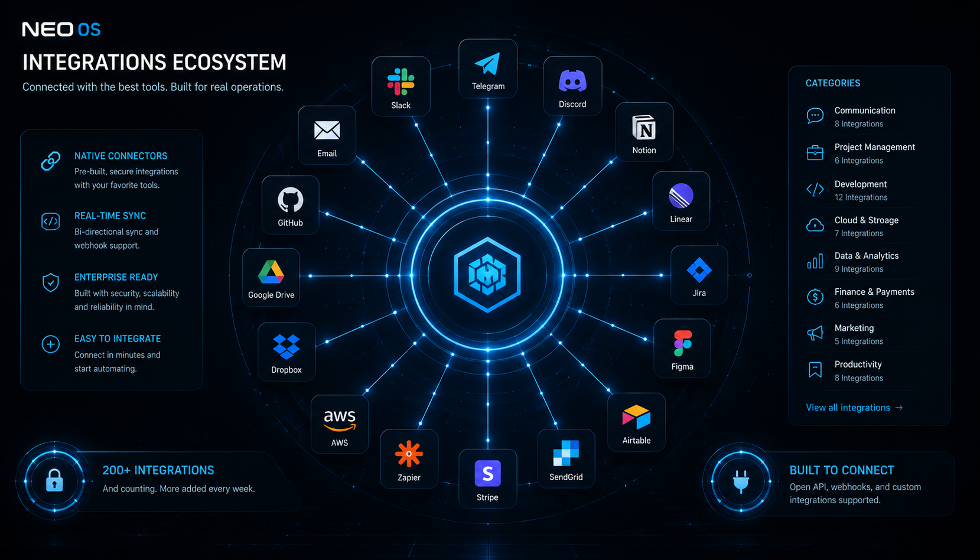This screenshot has width=980, height=560.
Task: Click the Enterprise Ready shield icon
Action: pyautogui.click(x=51, y=283)
